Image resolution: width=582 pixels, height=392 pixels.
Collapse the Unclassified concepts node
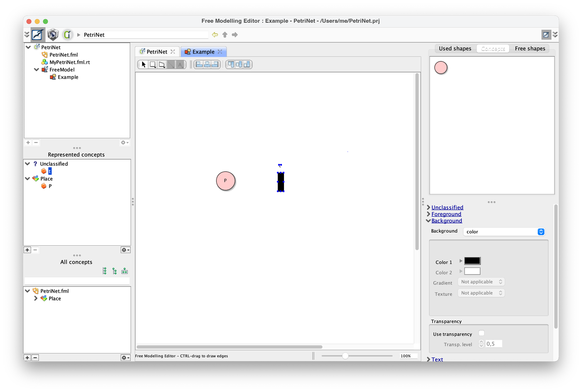[27, 164]
